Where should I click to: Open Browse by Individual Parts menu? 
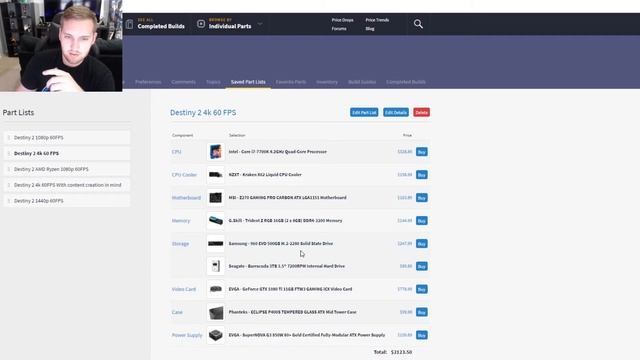click(x=230, y=24)
